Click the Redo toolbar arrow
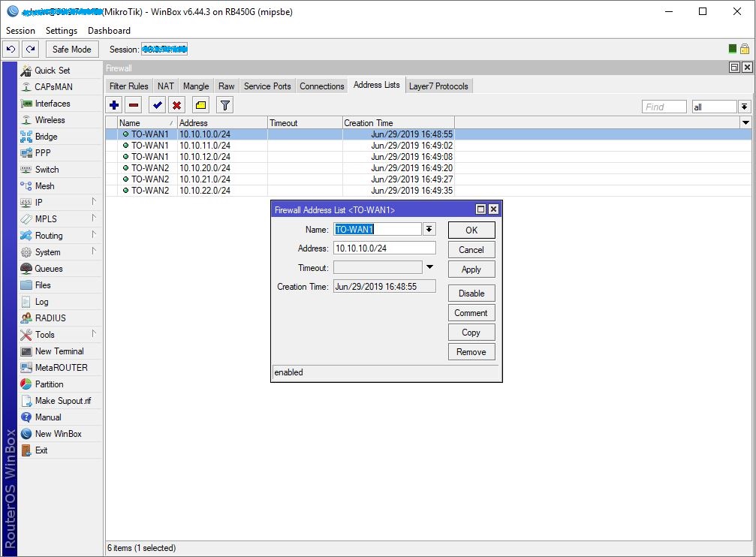Image resolution: width=756 pixels, height=557 pixels. coord(31,50)
